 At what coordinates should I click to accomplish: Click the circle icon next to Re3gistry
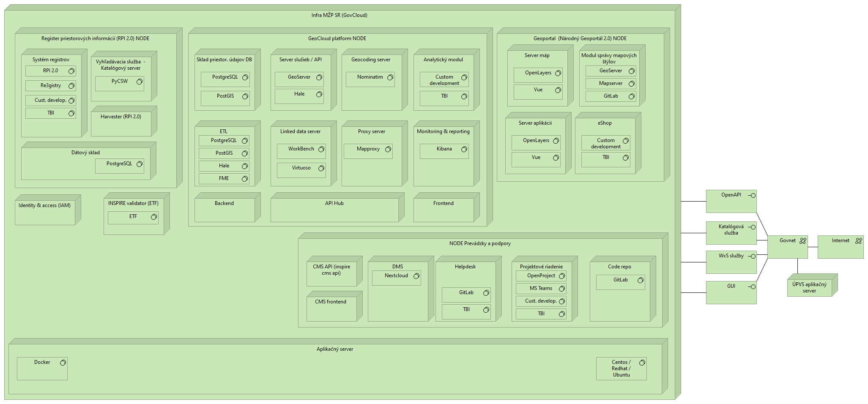[71, 86]
